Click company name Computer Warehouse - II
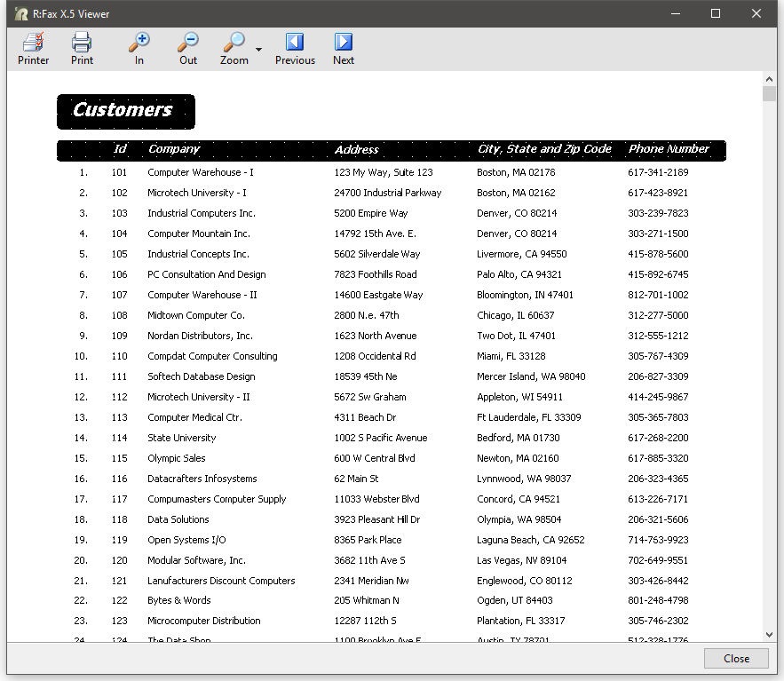The image size is (784, 681). [x=202, y=295]
